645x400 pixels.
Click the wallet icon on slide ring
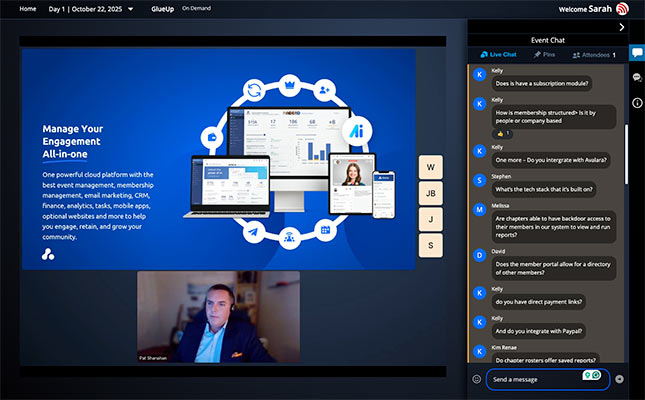[212, 137]
